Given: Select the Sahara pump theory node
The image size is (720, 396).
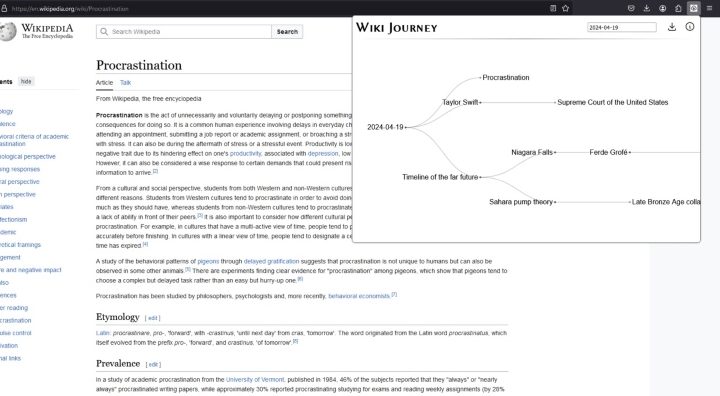Looking at the screenshot, I should (x=521, y=202).
